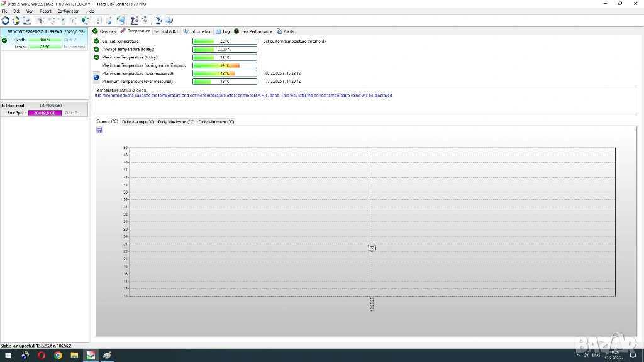Open Google Chrome from the taskbar
The width and height of the screenshot is (644, 362).
click(58, 356)
